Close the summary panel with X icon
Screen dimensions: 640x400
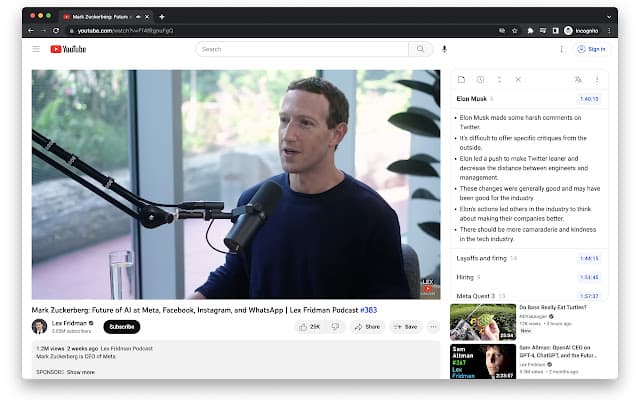point(517,79)
